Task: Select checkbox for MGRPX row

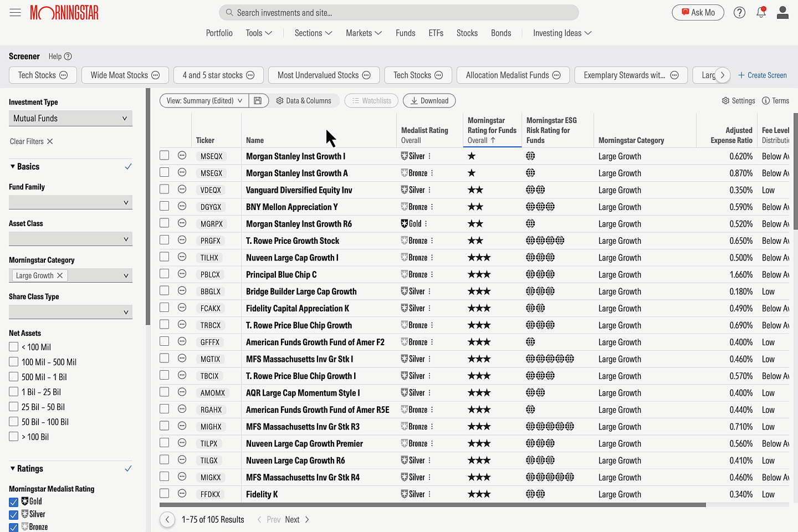Action: [164, 223]
